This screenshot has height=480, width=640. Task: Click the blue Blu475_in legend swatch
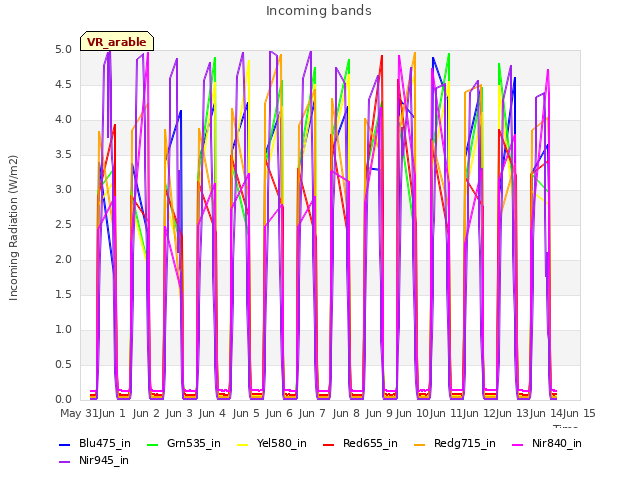pos(64,444)
